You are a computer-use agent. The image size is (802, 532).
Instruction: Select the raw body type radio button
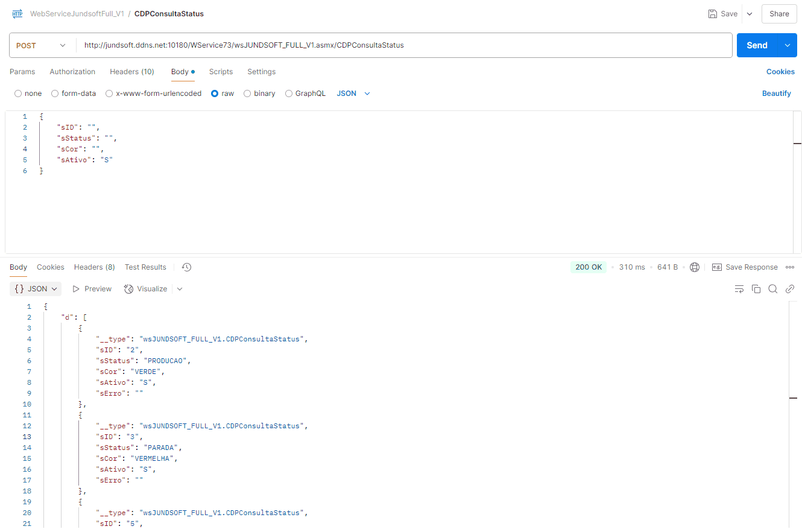(215, 93)
